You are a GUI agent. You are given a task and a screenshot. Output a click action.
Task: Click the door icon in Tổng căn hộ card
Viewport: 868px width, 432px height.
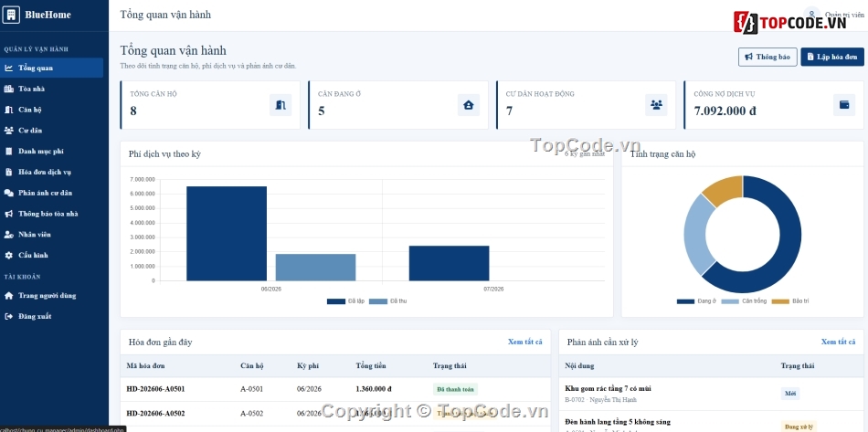pyautogui.click(x=281, y=105)
